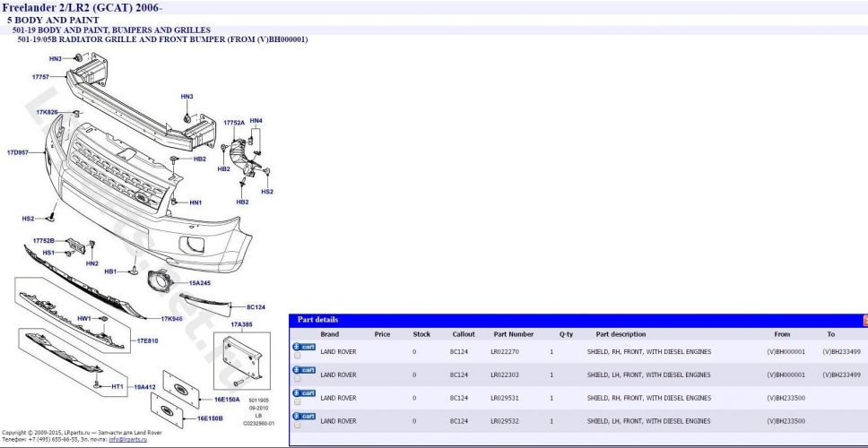Select callout HN1 on the diagram
868x448 pixels.
click(195, 203)
